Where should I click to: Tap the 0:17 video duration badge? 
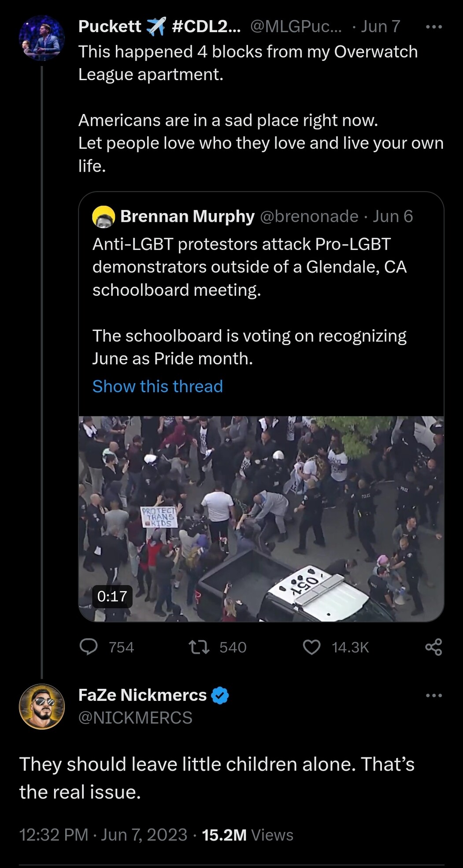click(112, 596)
